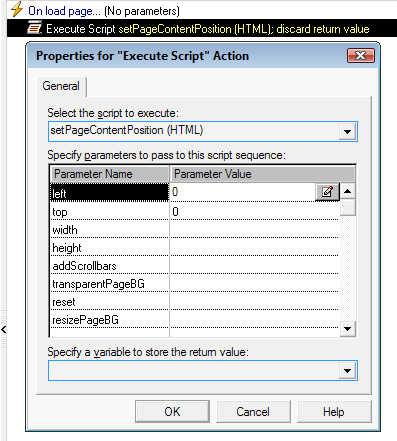The width and height of the screenshot is (397, 441).
Task: Click the left-edge panel collapse arrow
Action: tap(4, 330)
